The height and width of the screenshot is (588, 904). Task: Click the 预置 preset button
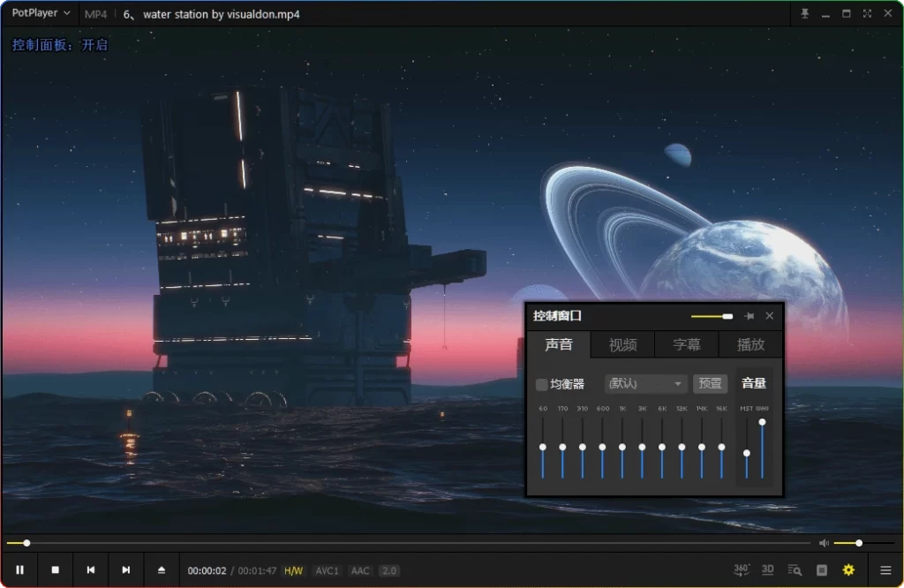pyautogui.click(x=710, y=384)
